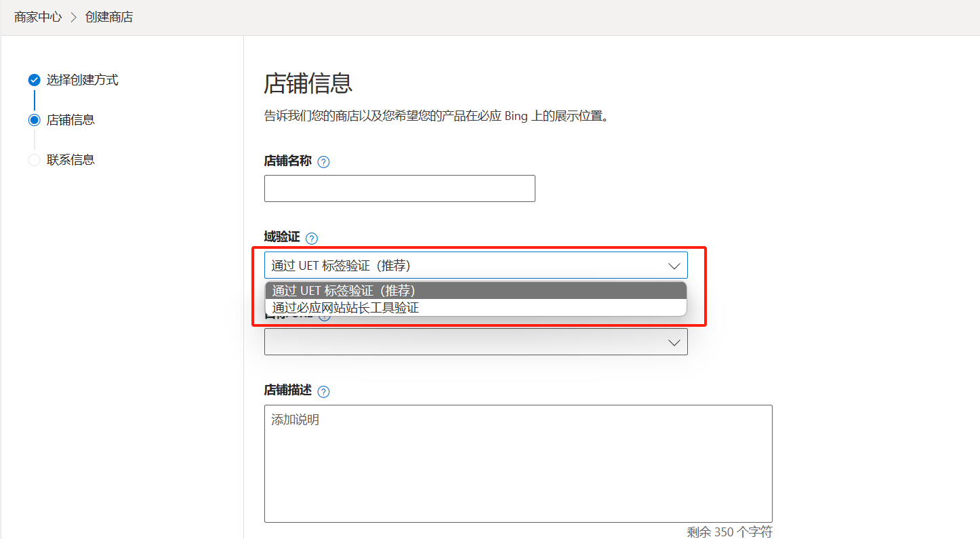Click chevron arrow of the second dropdown

click(x=674, y=342)
